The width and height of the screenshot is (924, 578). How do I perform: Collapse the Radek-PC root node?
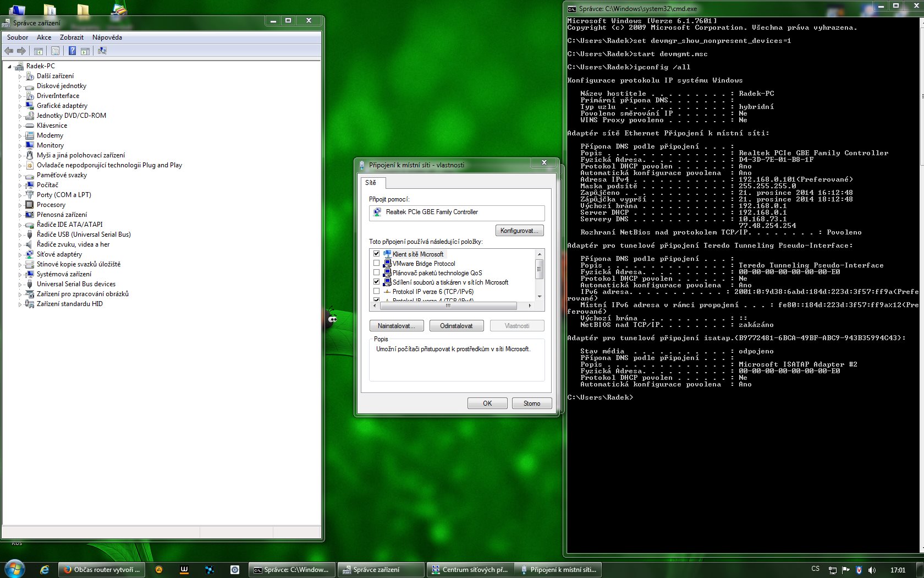(9, 67)
